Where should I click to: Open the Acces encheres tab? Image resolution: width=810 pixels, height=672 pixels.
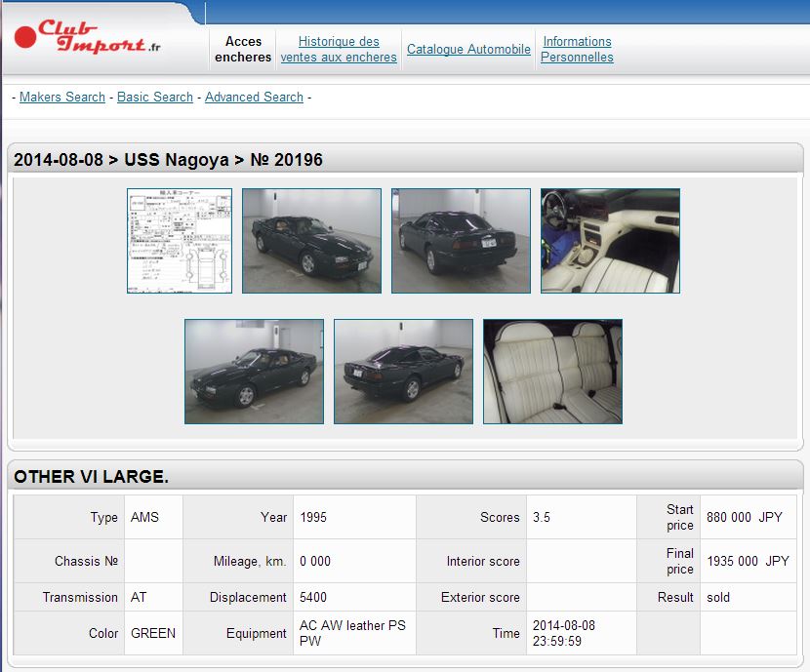[243, 49]
